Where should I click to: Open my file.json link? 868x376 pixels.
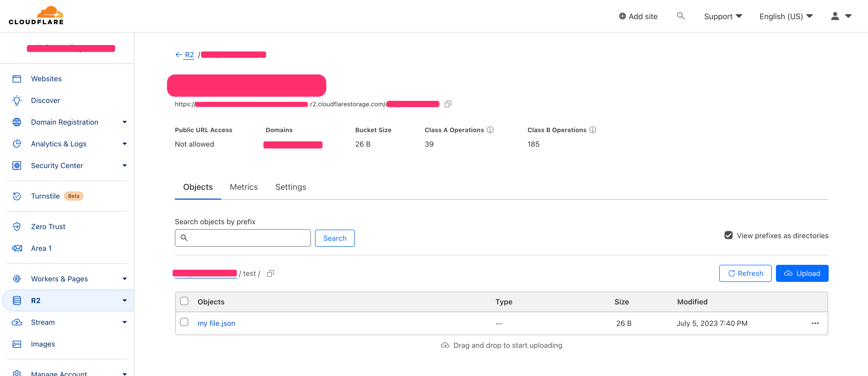coord(216,323)
